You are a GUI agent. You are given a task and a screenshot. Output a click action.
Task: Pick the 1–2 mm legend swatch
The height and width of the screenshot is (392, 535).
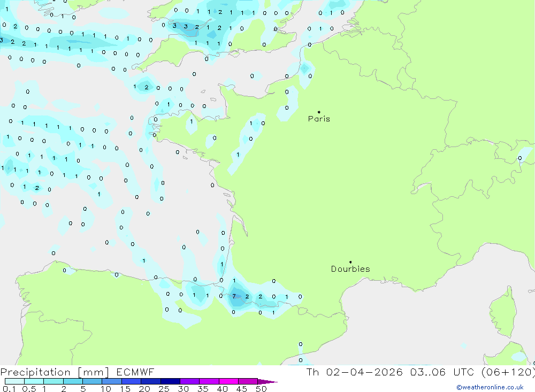coord(53,381)
